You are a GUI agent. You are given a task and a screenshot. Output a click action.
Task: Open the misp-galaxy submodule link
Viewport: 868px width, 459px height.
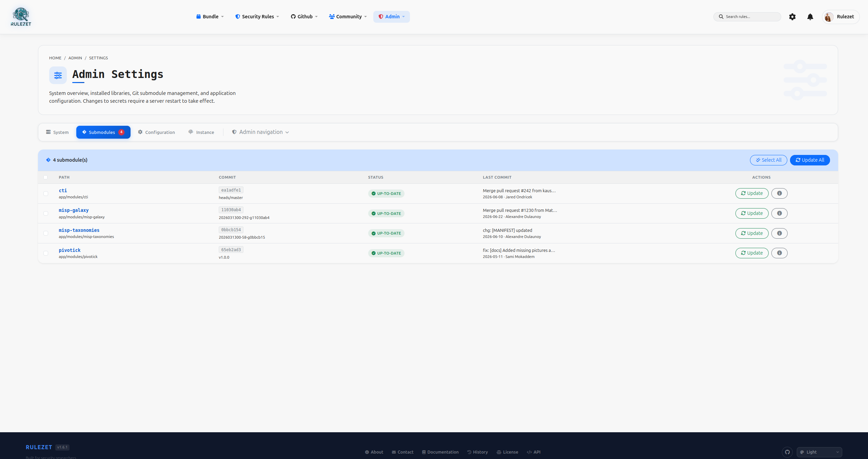tap(74, 210)
